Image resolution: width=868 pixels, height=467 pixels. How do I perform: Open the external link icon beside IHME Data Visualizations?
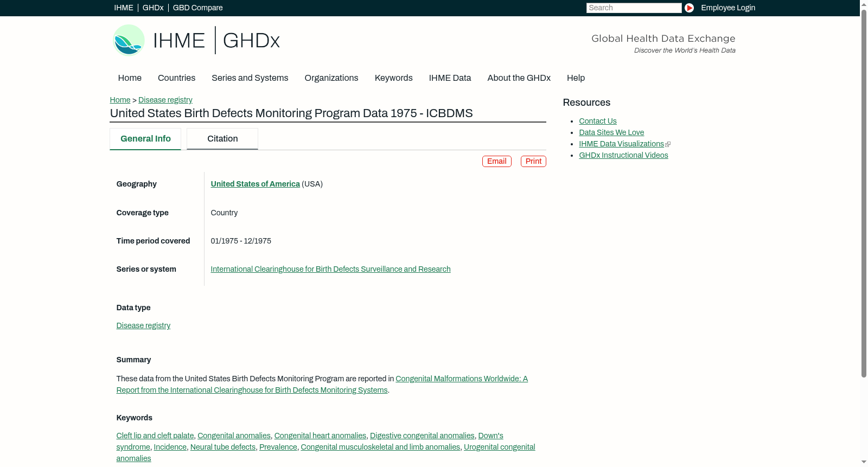point(668,144)
